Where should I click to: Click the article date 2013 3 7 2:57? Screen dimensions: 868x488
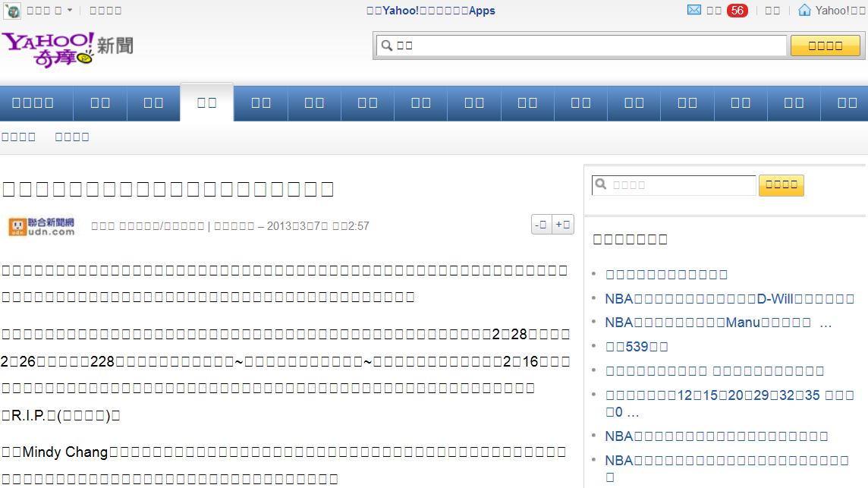tap(318, 226)
